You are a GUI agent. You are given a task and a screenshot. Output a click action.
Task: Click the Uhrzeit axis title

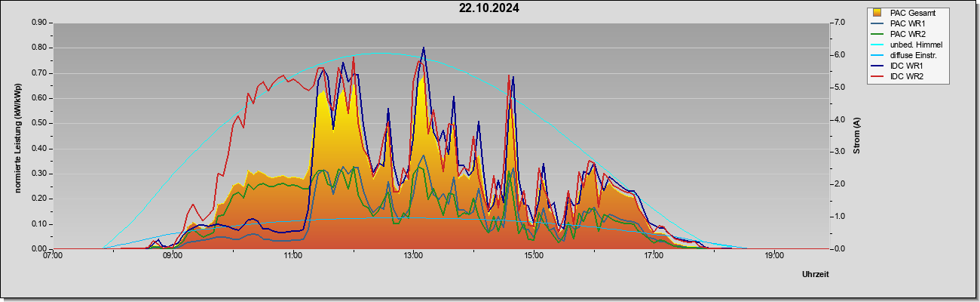coord(815,275)
